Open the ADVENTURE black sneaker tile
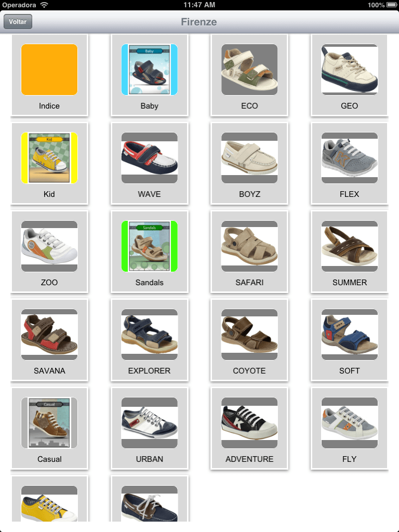Screen dimensions: 399x532 [x=249, y=428]
